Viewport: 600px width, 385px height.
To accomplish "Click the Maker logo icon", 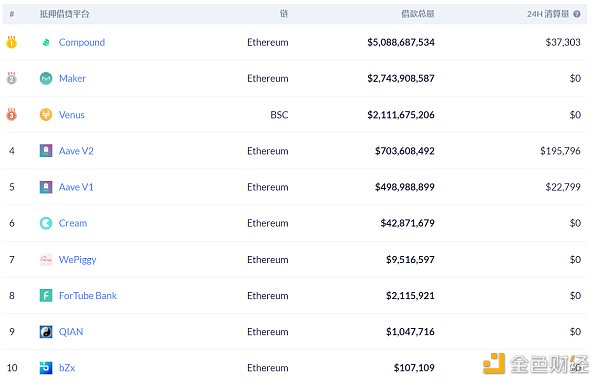I will (x=46, y=78).
